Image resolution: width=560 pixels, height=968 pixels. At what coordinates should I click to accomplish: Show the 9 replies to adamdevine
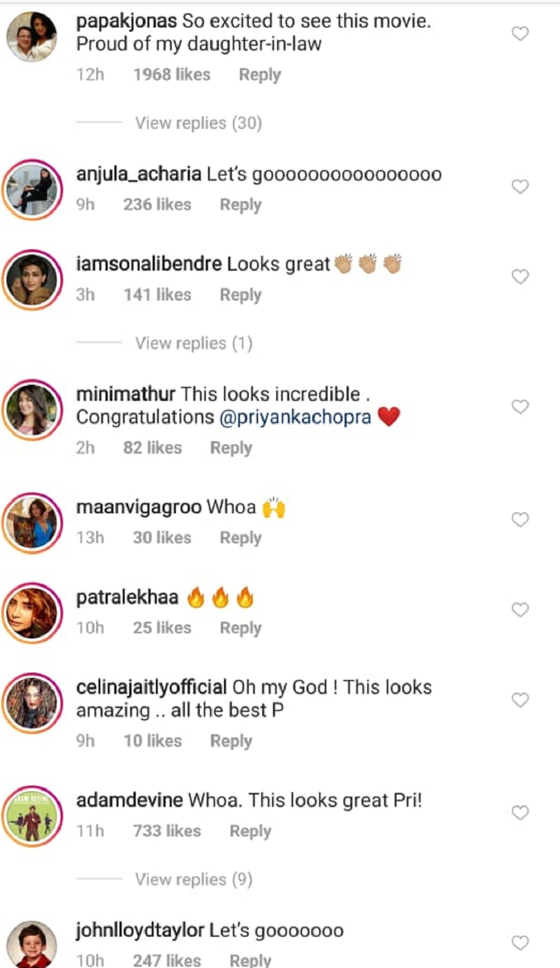(x=194, y=880)
